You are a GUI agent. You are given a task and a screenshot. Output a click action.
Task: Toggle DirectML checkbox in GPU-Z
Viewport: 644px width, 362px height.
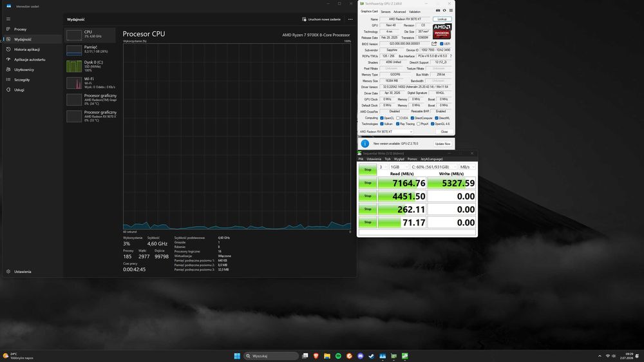coord(437,118)
